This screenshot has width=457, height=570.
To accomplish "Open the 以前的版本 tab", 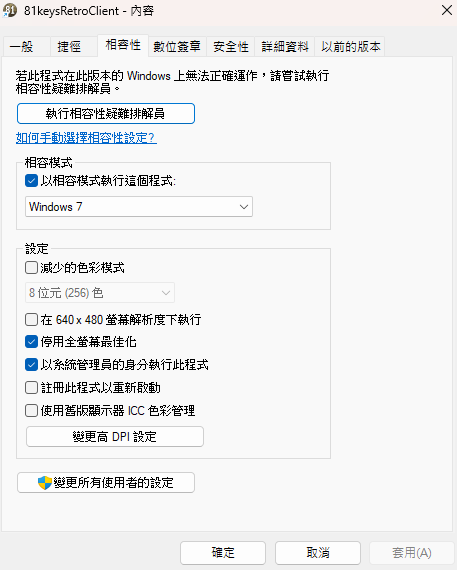I will click(350, 47).
